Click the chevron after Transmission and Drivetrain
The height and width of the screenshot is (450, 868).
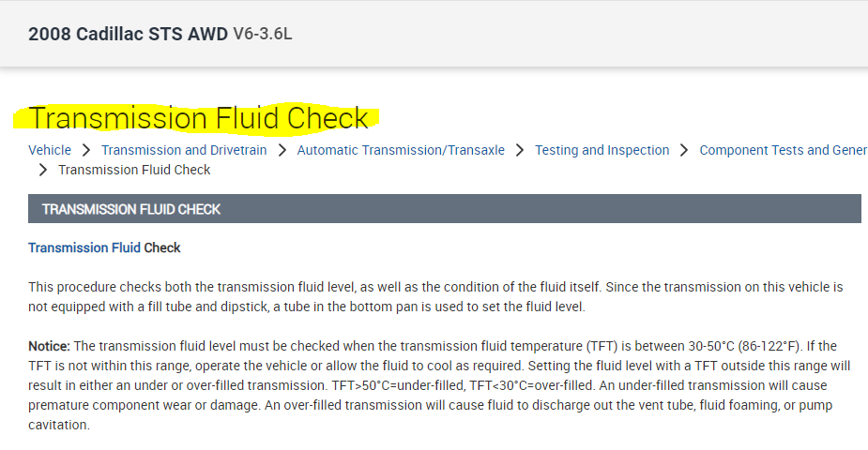(x=282, y=150)
